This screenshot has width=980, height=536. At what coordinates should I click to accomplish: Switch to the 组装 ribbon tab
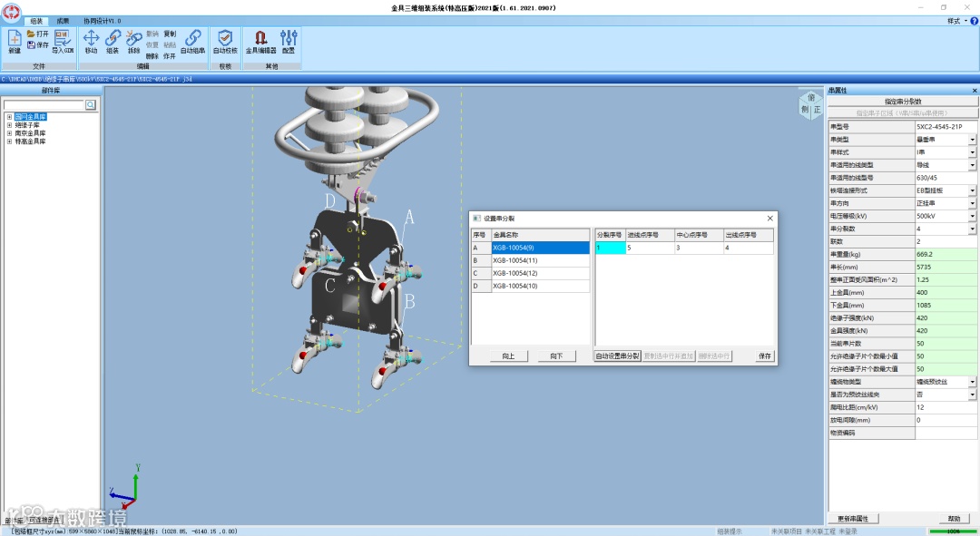37,21
